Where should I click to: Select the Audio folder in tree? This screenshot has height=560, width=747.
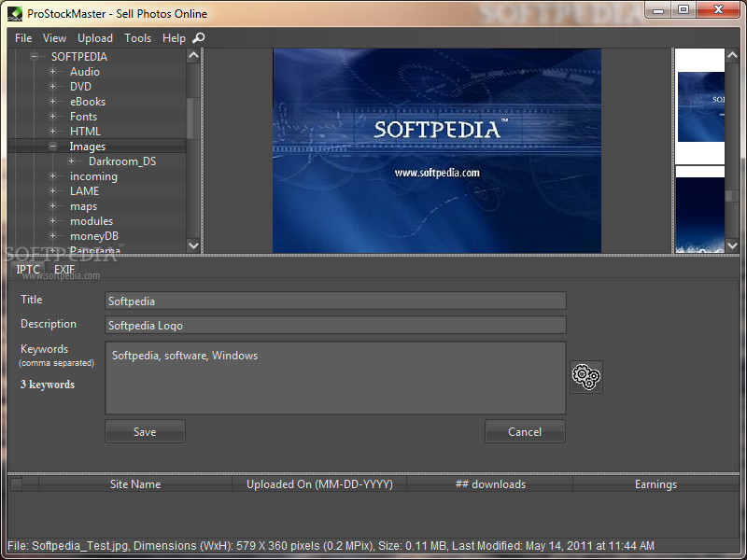tap(85, 72)
